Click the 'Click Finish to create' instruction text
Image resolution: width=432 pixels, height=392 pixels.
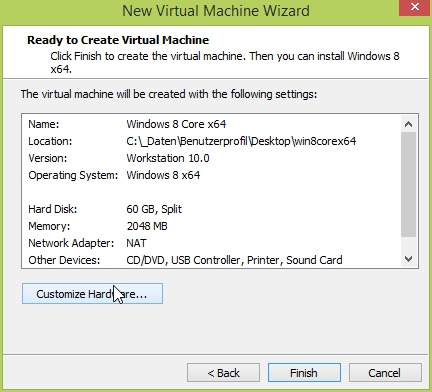click(x=225, y=62)
